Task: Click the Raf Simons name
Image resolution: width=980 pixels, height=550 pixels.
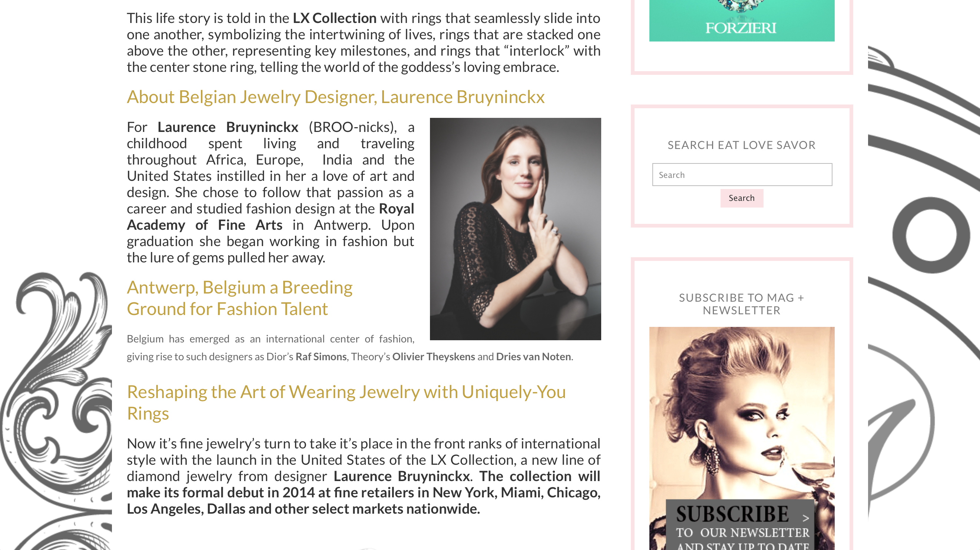Action: [321, 357]
